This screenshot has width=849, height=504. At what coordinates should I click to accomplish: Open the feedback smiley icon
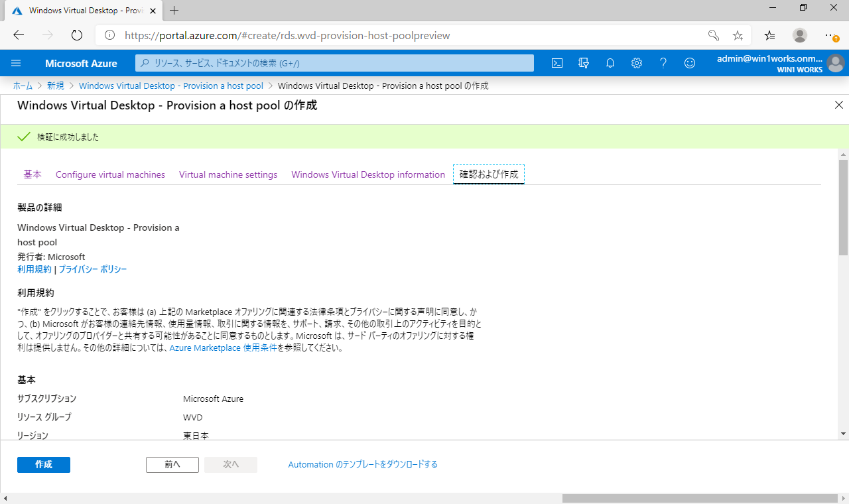(x=690, y=63)
